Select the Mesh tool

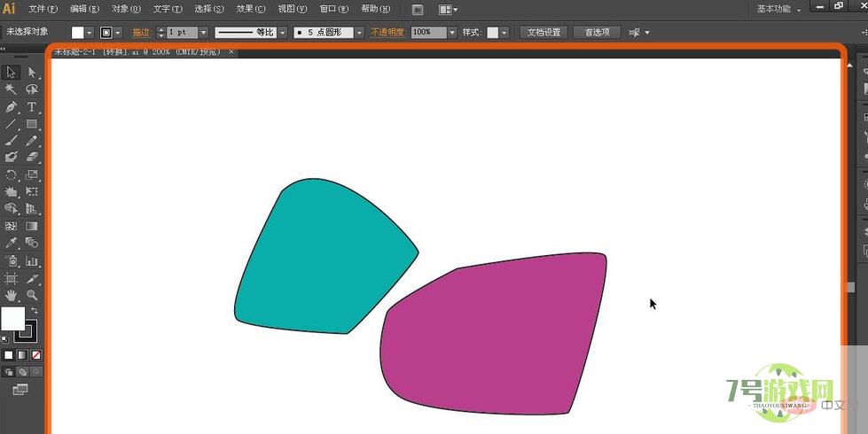tap(11, 226)
